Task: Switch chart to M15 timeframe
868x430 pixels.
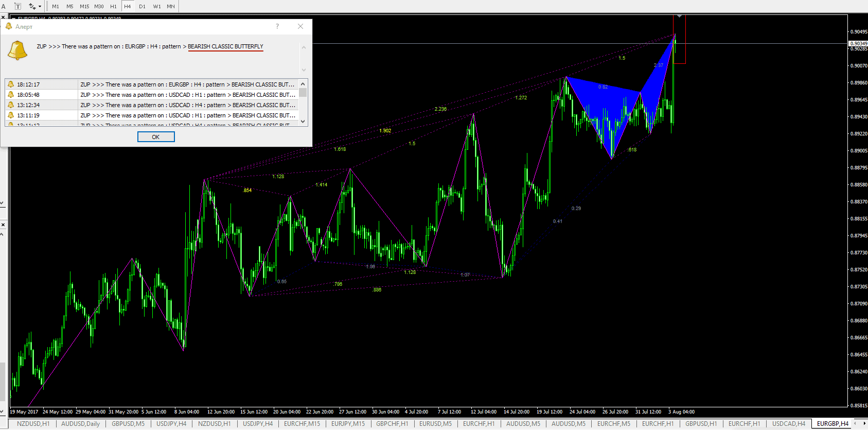Action: point(84,6)
